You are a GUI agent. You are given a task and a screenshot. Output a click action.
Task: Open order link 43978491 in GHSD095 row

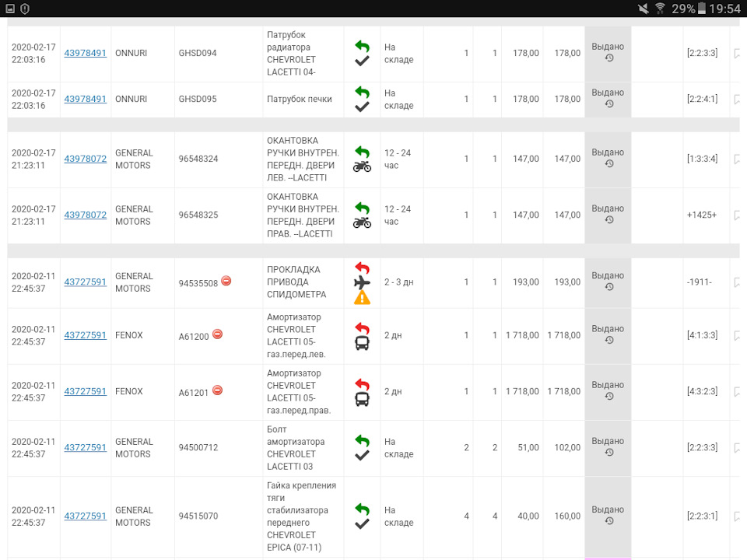86,99
